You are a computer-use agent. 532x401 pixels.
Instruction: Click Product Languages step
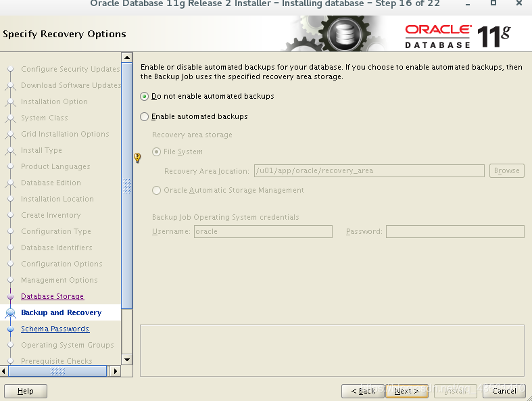tap(55, 167)
